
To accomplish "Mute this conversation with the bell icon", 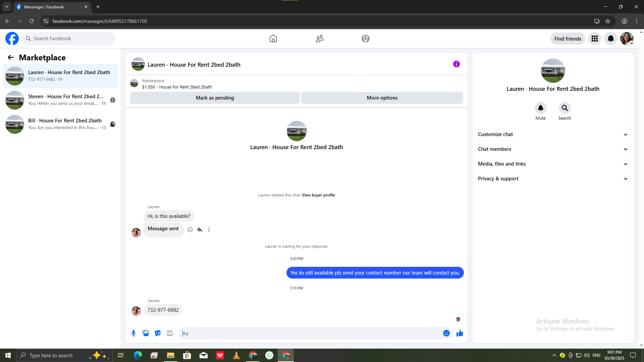I will tap(541, 108).
